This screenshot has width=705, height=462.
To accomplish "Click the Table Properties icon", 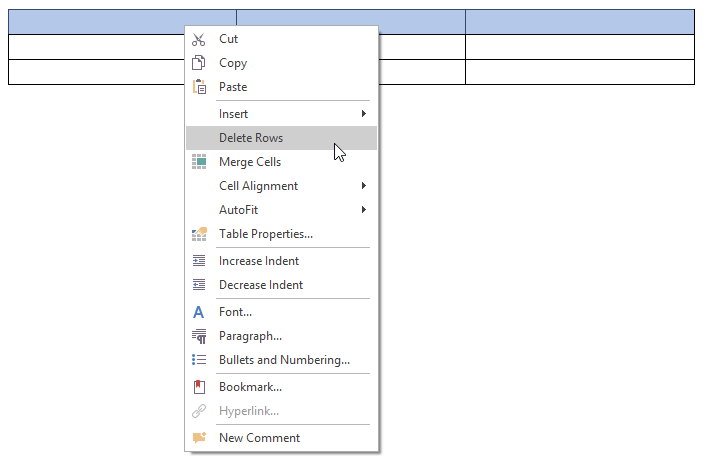I will point(199,234).
